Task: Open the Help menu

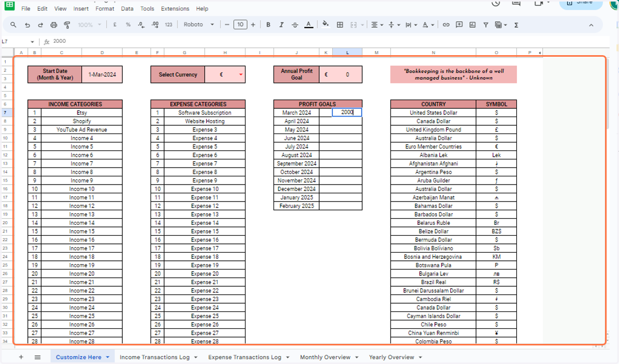Action: (202, 9)
